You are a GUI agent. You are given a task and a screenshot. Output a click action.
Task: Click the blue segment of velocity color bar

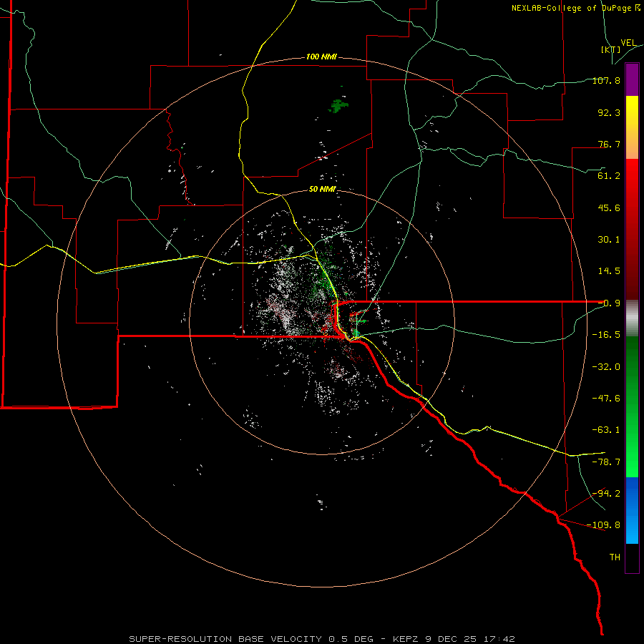point(632,510)
